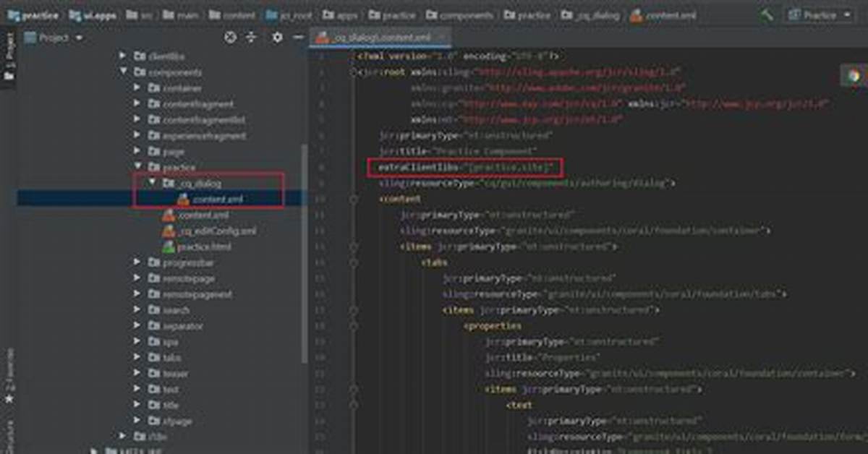This screenshot has height=454, width=868.
Task: Expand the clientlibs folder arrow
Action: tap(123, 56)
